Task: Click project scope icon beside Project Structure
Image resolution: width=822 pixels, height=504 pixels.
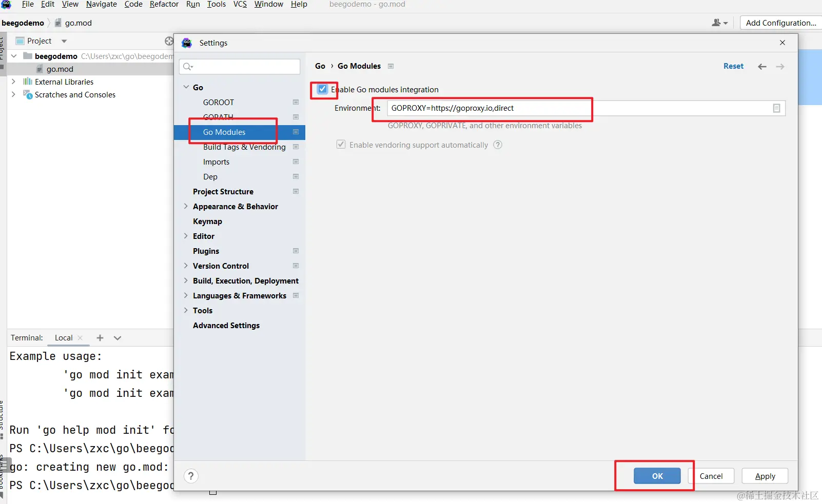Action: pos(296,191)
